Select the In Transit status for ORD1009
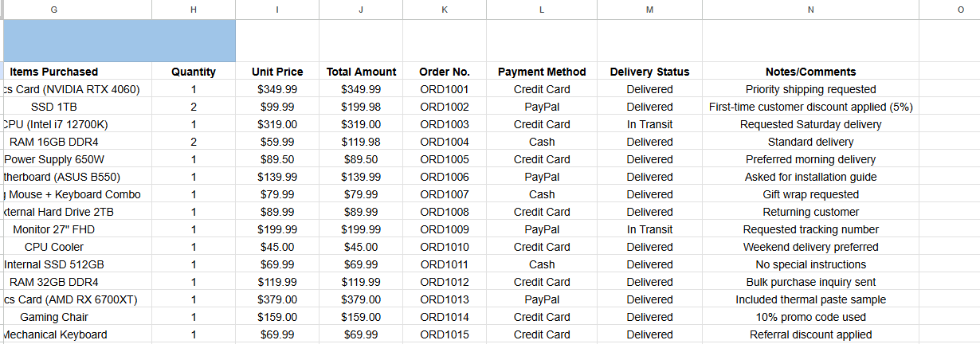This screenshot has height=344, width=980. point(649,229)
